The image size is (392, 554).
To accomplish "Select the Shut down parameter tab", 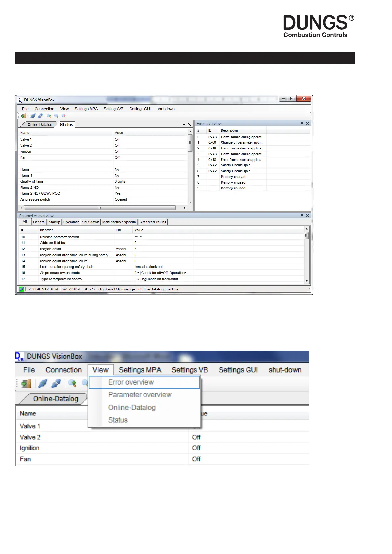I will click(91, 222).
